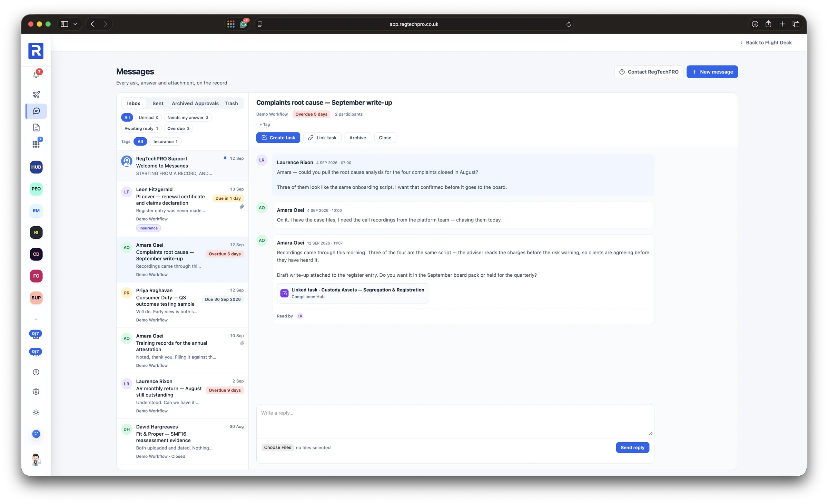
Task: Open the FC module in sidebar
Action: pyautogui.click(x=36, y=276)
